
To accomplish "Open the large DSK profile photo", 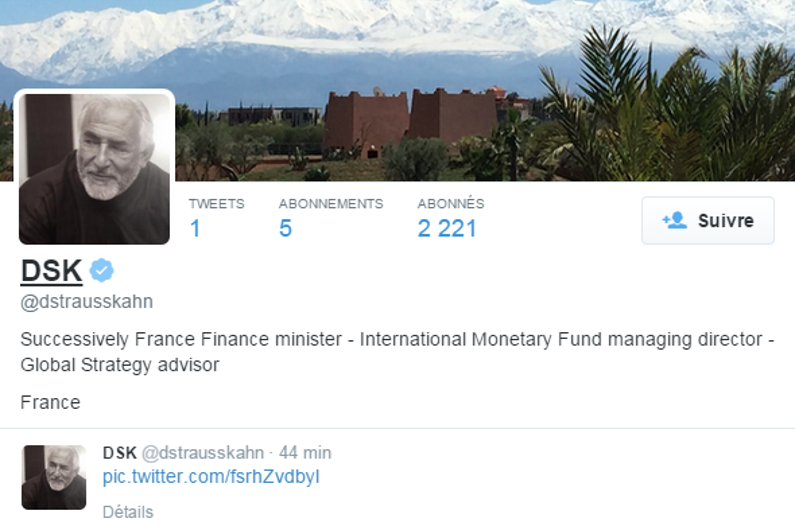I will [94, 168].
